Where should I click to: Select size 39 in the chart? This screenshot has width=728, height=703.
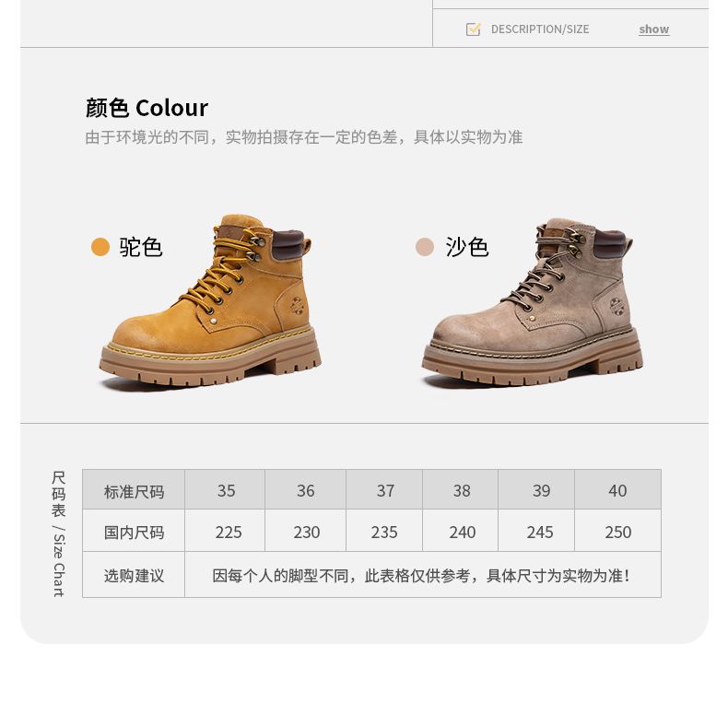[536, 490]
